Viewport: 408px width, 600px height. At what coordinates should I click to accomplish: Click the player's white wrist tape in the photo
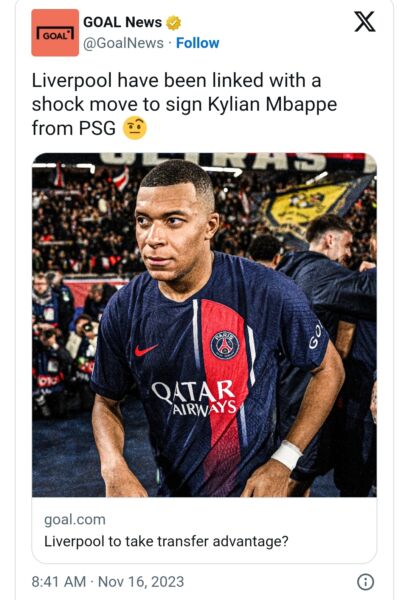pos(287,455)
